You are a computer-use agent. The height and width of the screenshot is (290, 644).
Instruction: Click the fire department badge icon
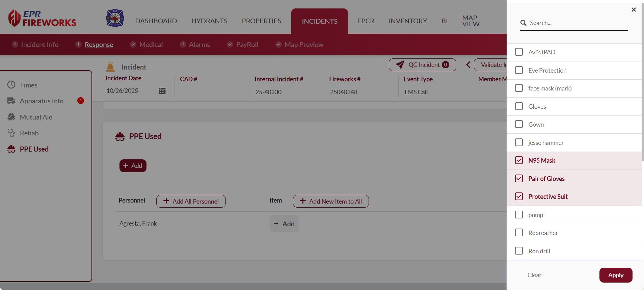(x=115, y=18)
